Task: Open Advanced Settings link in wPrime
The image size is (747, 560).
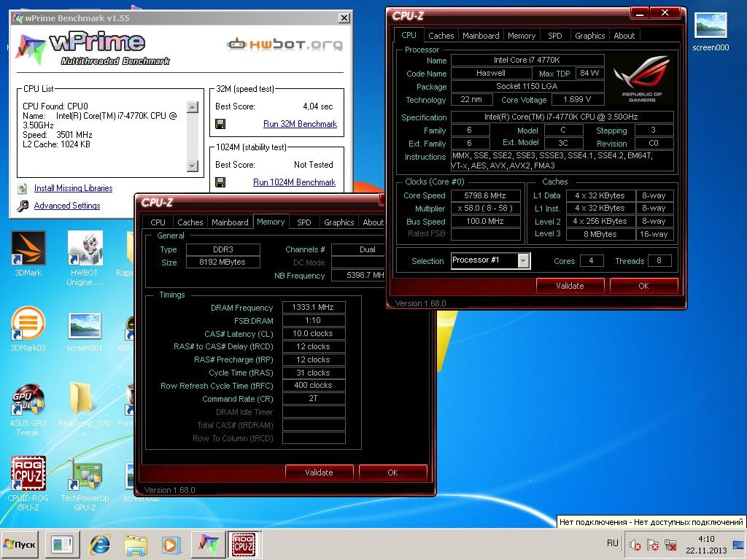Action: click(67, 206)
